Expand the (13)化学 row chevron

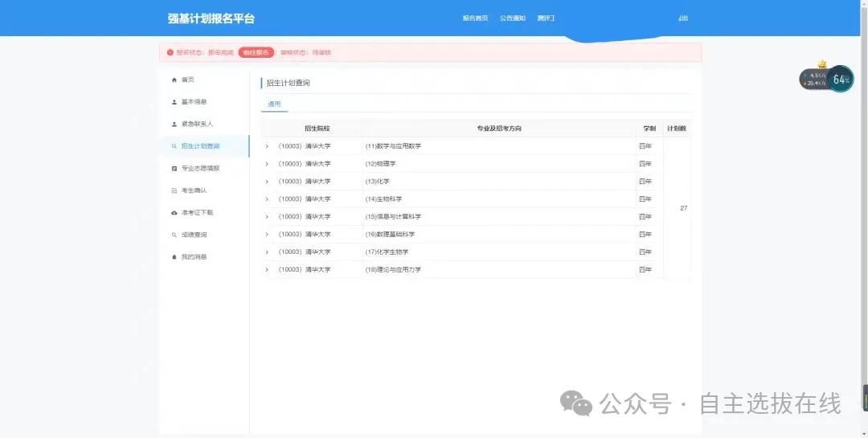click(267, 182)
